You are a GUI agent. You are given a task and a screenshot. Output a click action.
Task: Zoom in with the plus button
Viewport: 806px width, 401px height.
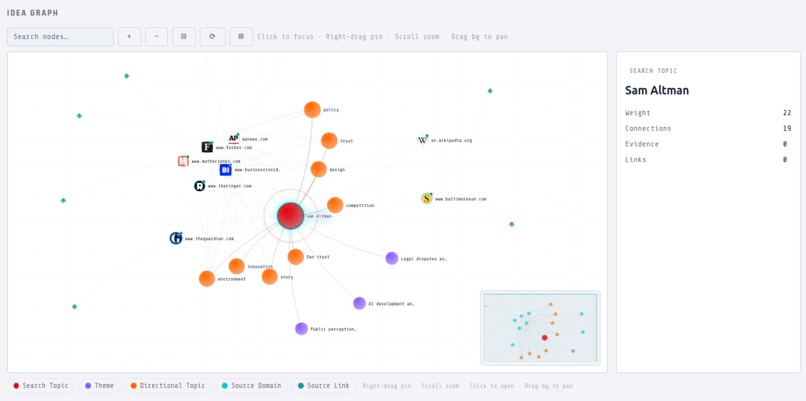(x=129, y=37)
